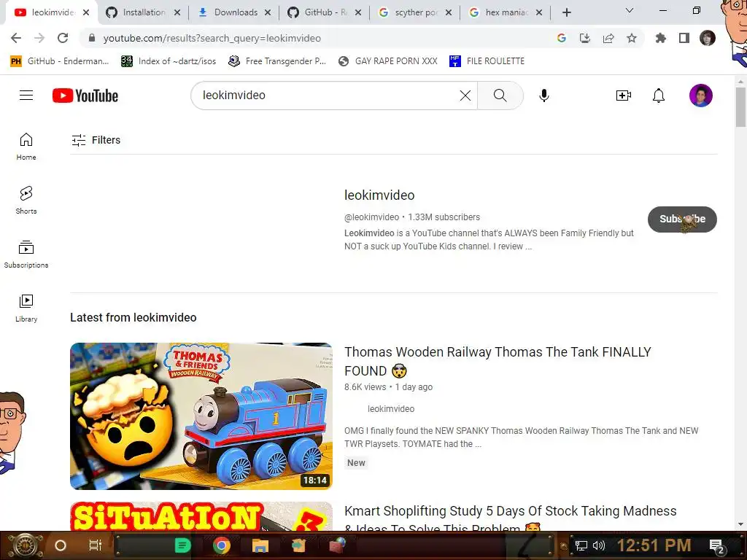747x560 pixels.
Task: Go to the YouTube logo homepage
Action: click(85, 96)
